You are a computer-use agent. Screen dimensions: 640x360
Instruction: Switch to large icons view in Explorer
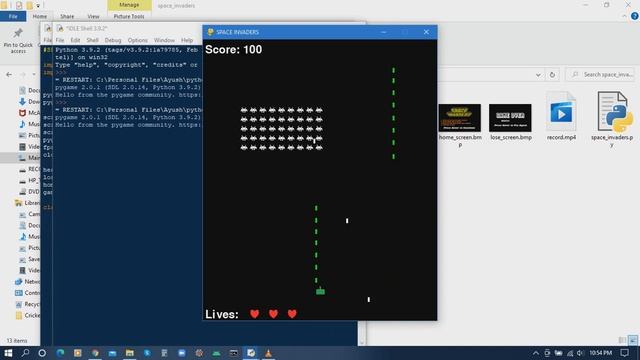[x=633, y=340]
